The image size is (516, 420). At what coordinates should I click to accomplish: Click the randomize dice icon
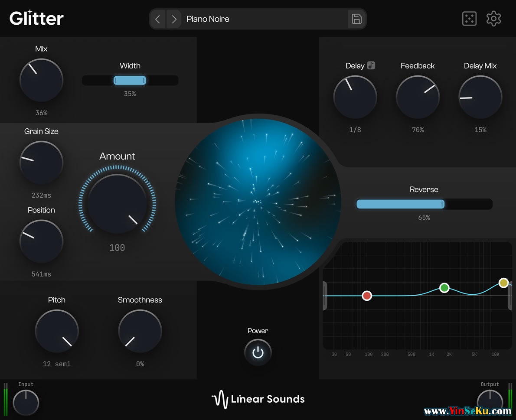pyautogui.click(x=469, y=19)
